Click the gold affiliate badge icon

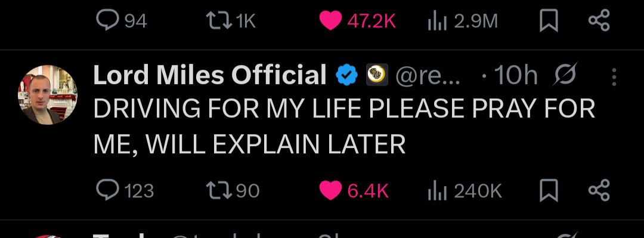click(377, 75)
